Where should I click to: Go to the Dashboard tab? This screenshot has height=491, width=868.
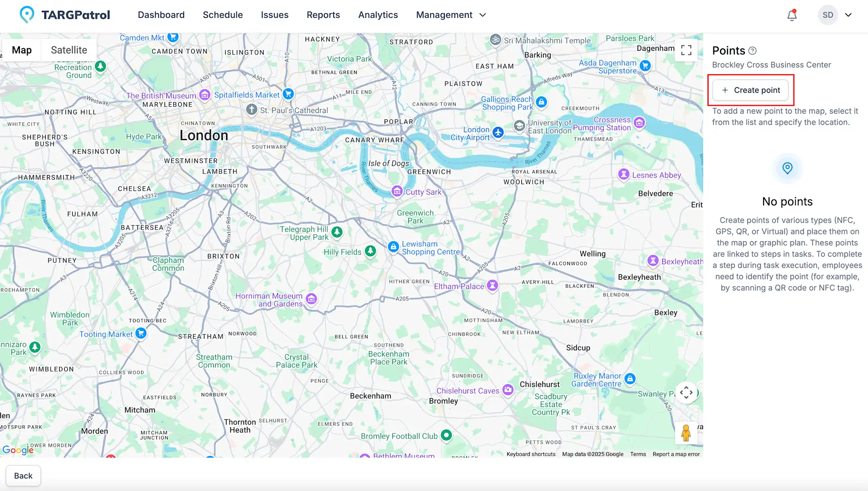point(161,15)
